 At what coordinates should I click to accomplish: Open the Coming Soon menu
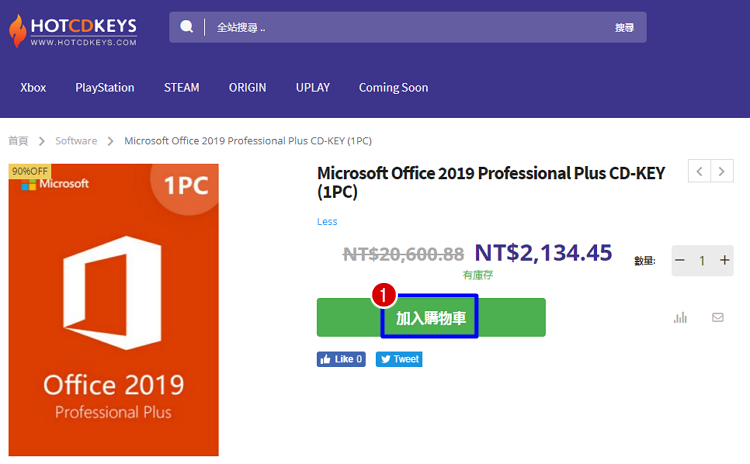(x=394, y=88)
